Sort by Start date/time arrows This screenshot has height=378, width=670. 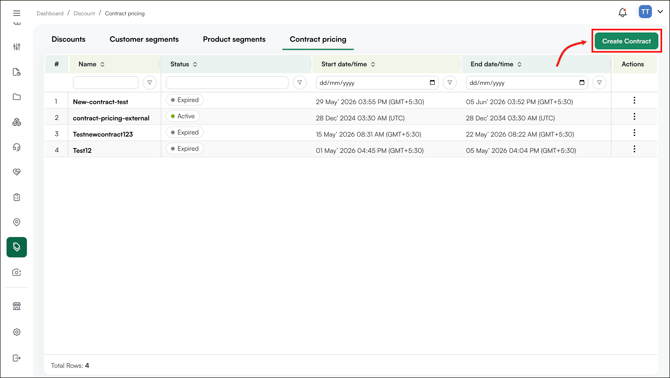[x=373, y=64]
